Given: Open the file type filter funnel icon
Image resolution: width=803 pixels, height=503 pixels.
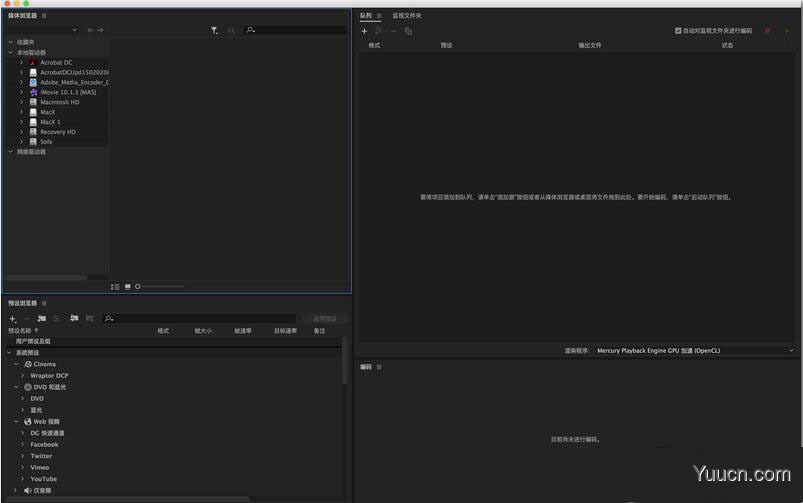Looking at the screenshot, I should (214, 31).
